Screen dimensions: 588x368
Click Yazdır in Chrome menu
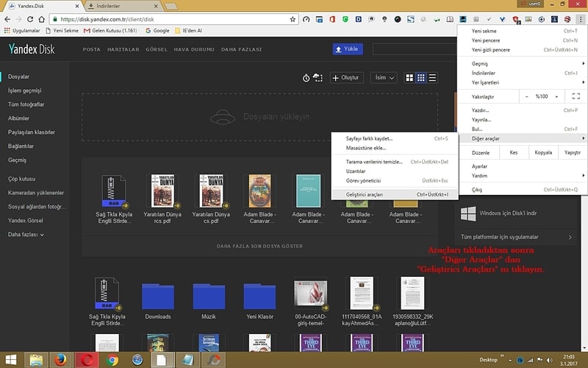(522, 110)
